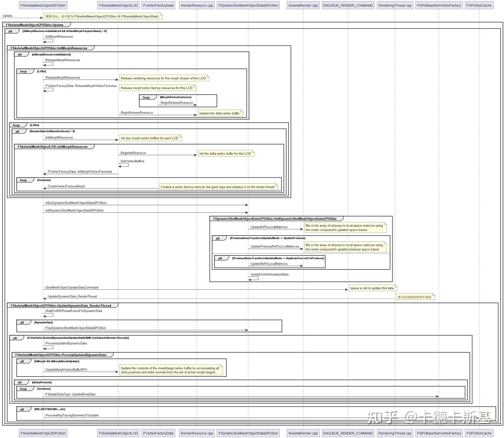Viewport: 504px width, 438px height.
Task: Click top ENQUEUE_RENDER_COMMAND participant box
Action: [x=348, y=5]
